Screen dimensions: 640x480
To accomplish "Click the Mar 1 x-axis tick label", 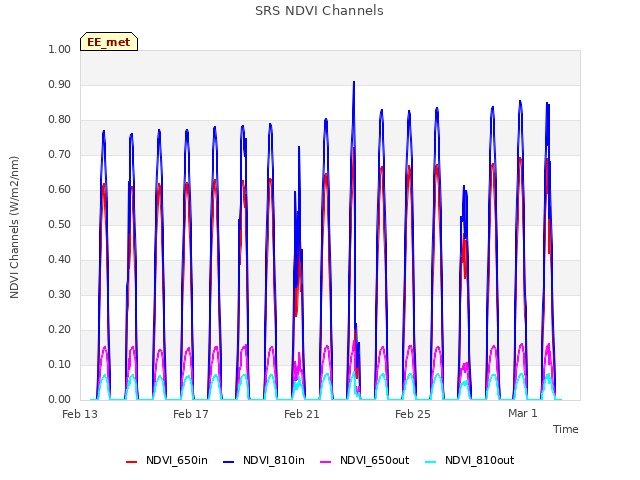I will pos(522,413).
